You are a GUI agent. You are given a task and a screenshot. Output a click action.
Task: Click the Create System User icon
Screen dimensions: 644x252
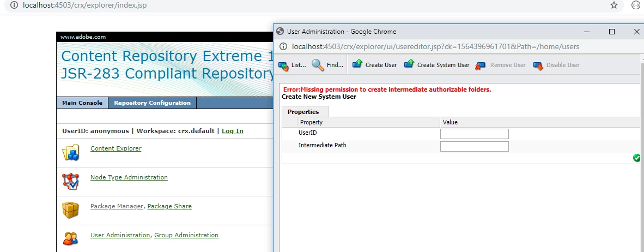tap(409, 64)
